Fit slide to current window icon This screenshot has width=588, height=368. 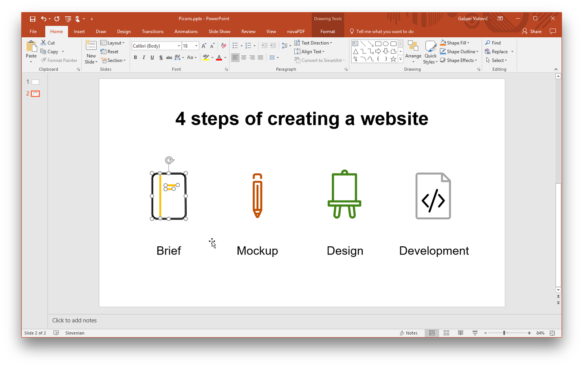pos(552,333)
